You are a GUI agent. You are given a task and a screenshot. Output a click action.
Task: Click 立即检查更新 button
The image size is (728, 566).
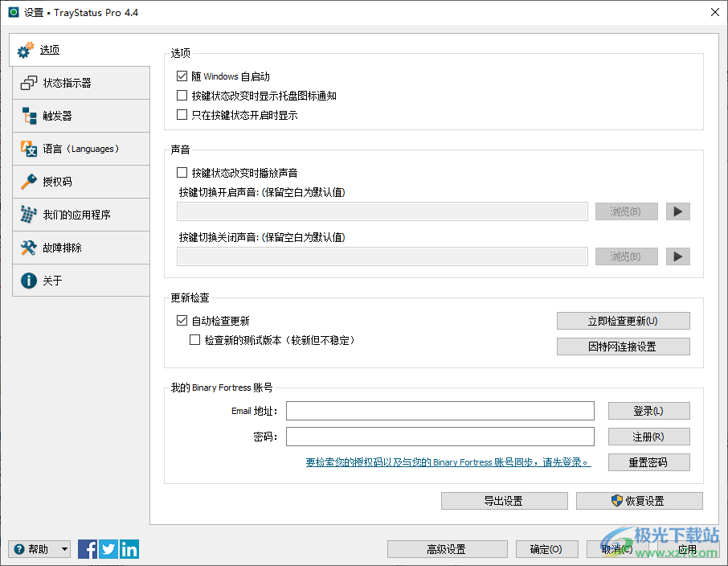[623, 320]
